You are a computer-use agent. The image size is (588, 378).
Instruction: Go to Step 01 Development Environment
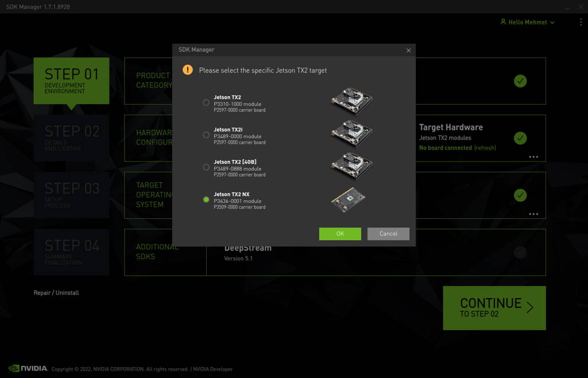pos(71,80)
